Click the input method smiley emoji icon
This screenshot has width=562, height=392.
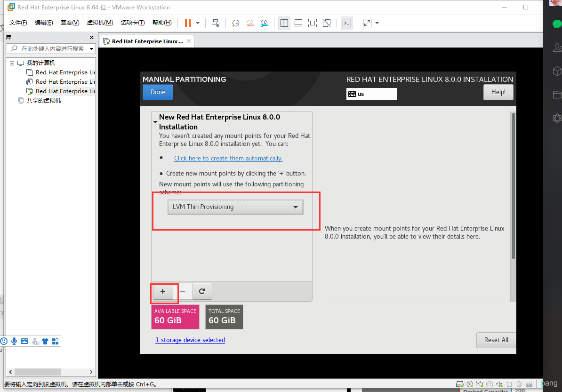click(x=4, y=341)
